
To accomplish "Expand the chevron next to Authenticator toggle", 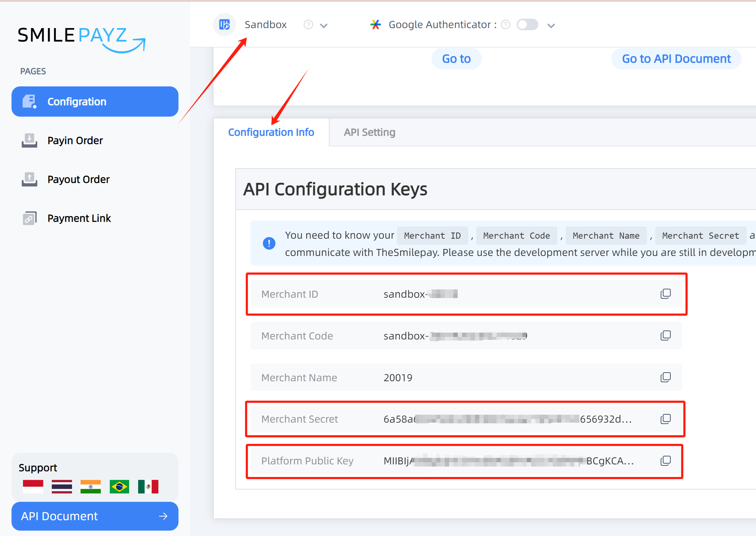I will point(551,26).
